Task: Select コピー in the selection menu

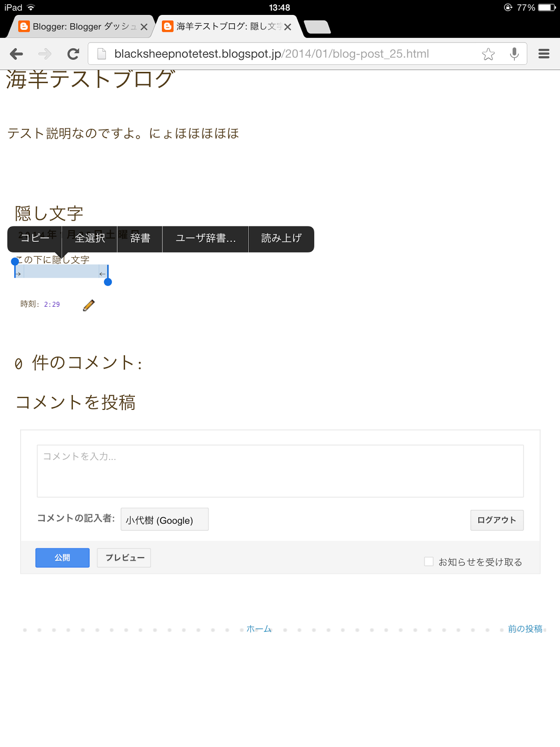Action: [x=35, y=238]
